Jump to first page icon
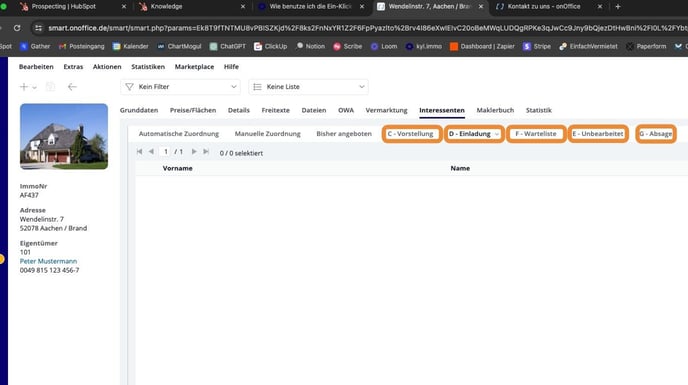The width and height of the screenshot is (688, 385). [x=140, y=151]
